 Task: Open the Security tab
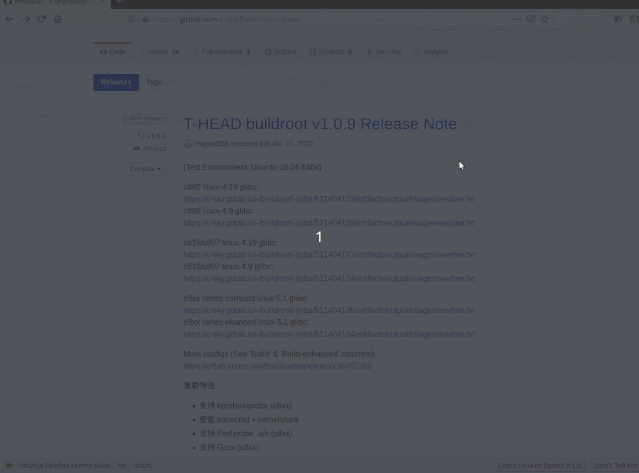(383, 52)
